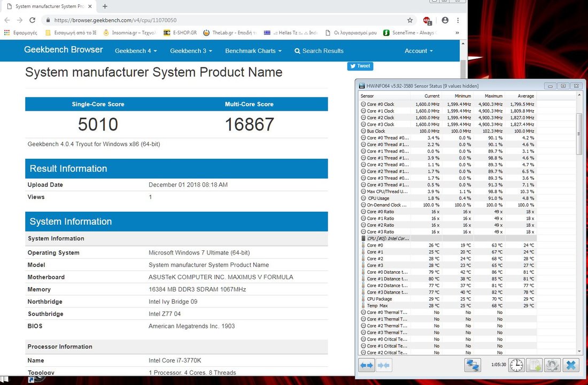This screenshot has width=588, height=385.
Task: Click the Single-Core Score value 5010
Action: 98,124
